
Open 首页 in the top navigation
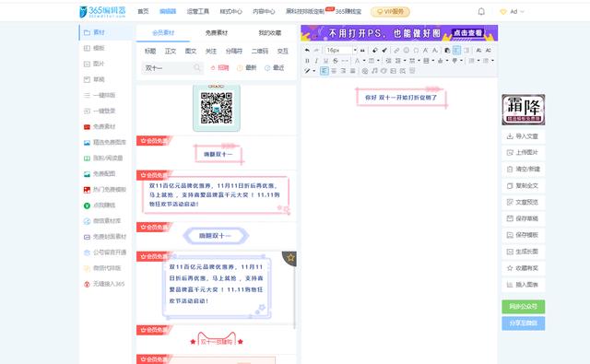[x=143, y=11]
